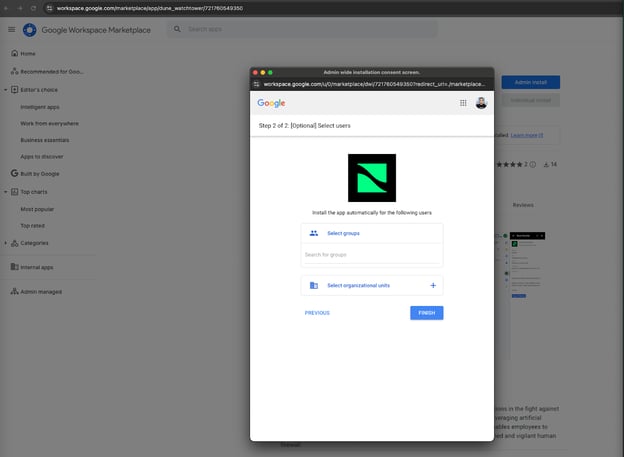Select Most popular in sidebar
Screen dimensions: 624x457
click(x=37, y=209)
